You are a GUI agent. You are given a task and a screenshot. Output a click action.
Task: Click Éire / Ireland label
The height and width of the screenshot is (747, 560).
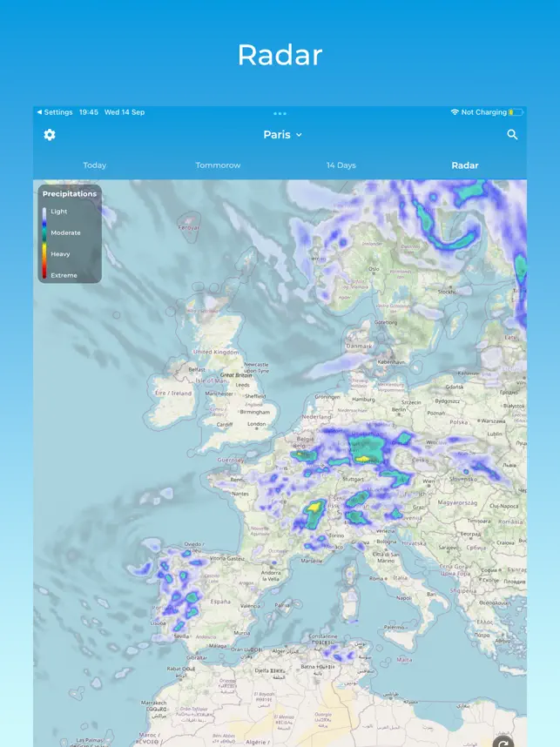point(173,393)
